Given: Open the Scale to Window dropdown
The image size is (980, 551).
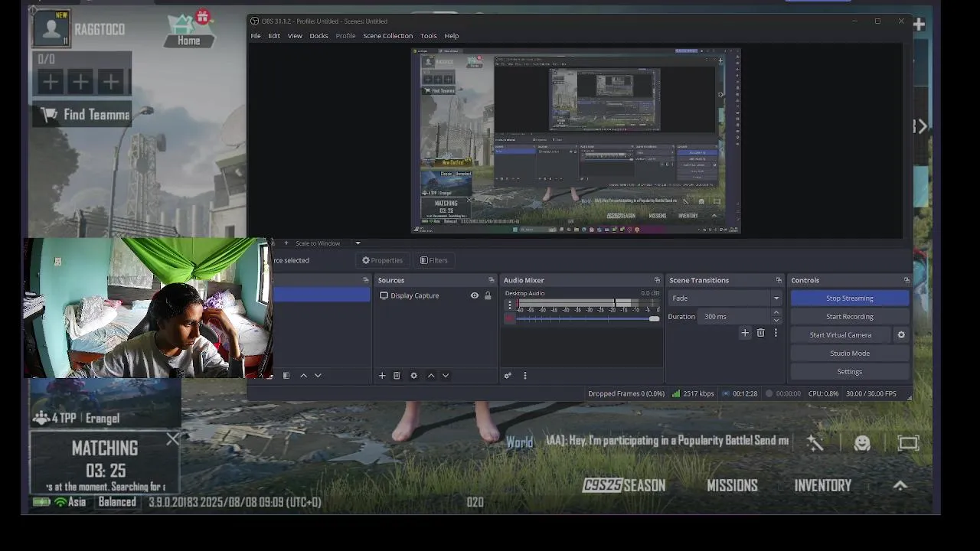Looking at the screenshot, I should pyautogui.click(x=358, y=243).
